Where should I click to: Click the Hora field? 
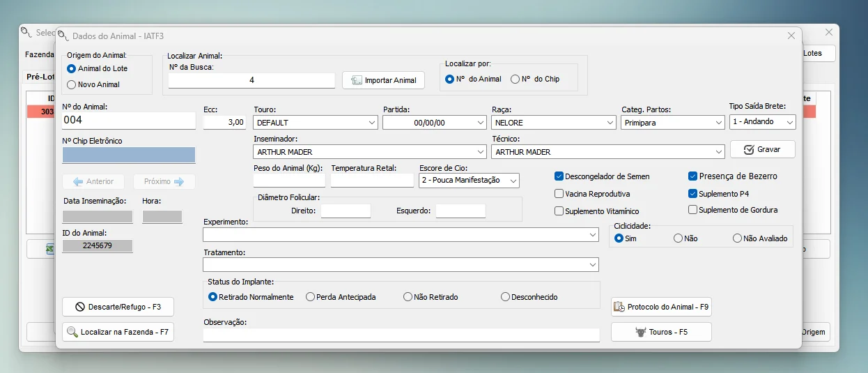click(x=162, y=217)
